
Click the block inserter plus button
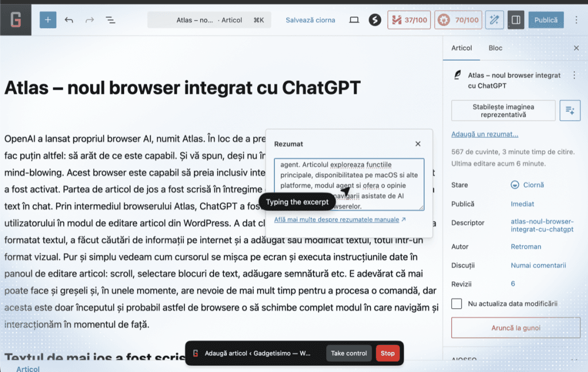pyautogui.click(x=48, y=20)
